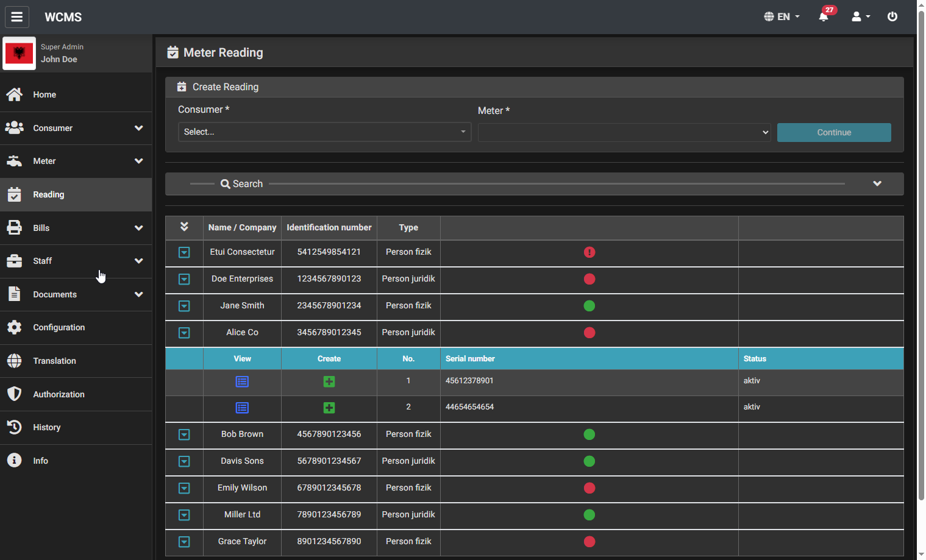The width and height of the screenshot is (926, 560).
Task: Create reading for meter 44654654654
Action: click(x=329, y=408)
